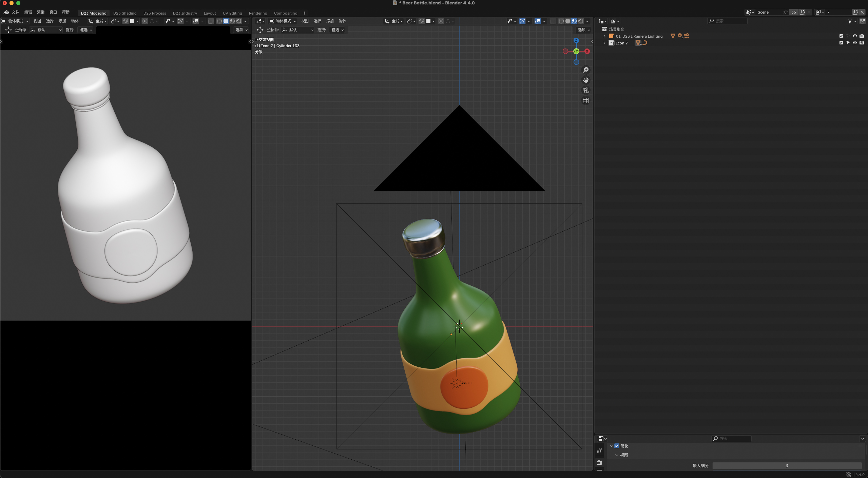Expand the Icon 7 collection tree item
868x478 pixels.
(604, 43)
